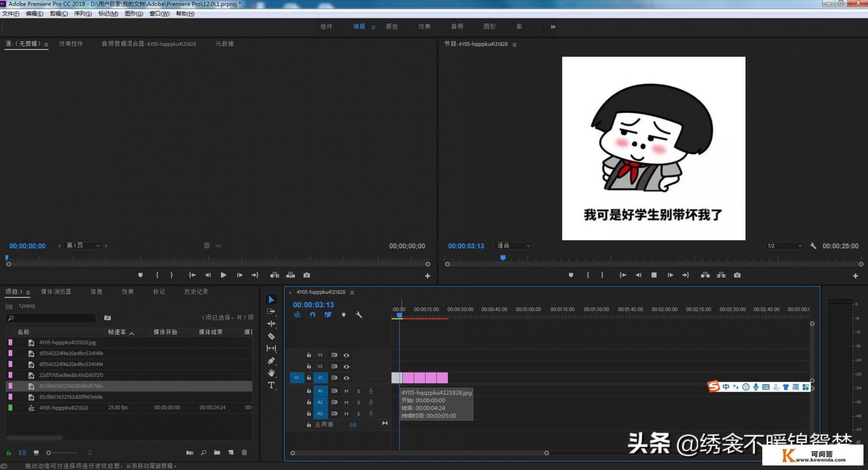This screenshot has width=868, height=470.
Task: Toggle snap magnet in timeline
Action: (313, 315)
